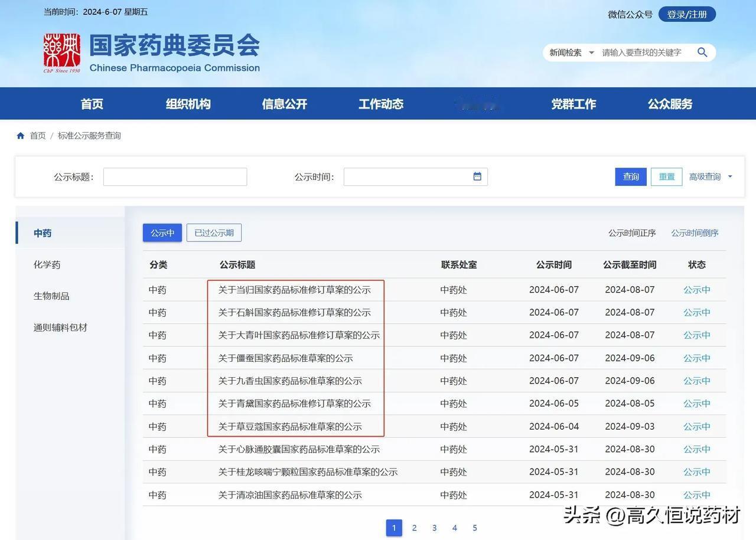Click the 2024-06-05 publication date cell
The width and height of the screenshot is (756, 540).
click(554, 404)
